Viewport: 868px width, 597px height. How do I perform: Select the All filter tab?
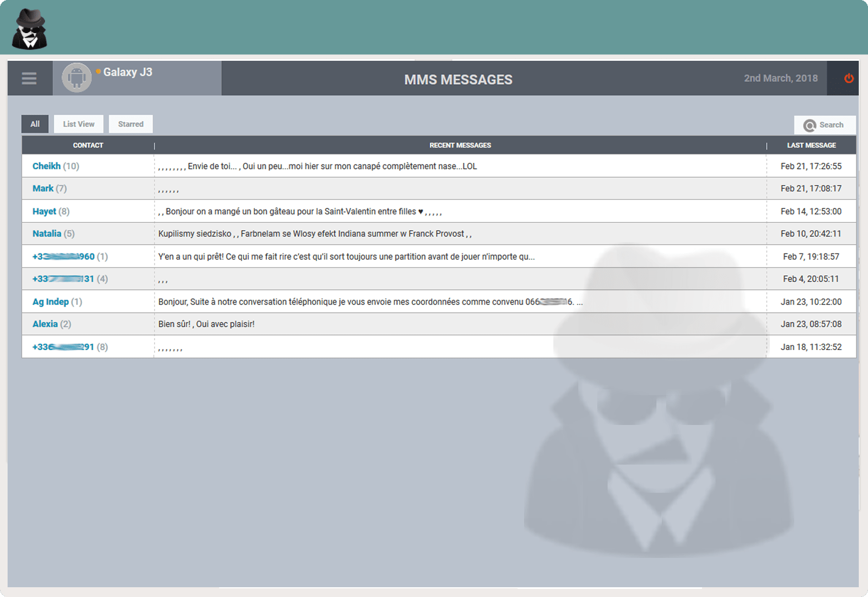(35, 124)
